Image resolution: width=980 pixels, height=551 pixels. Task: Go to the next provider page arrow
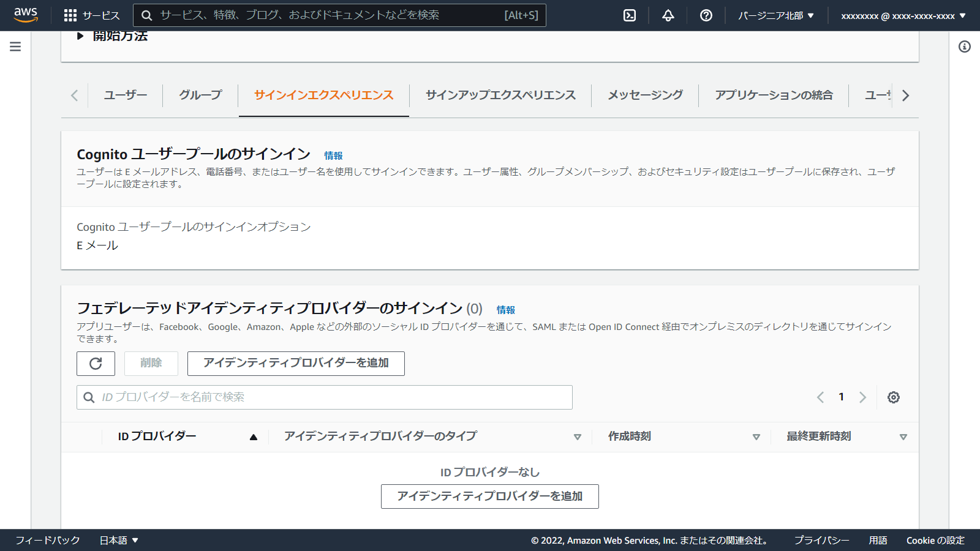click(x=862, y=397)
